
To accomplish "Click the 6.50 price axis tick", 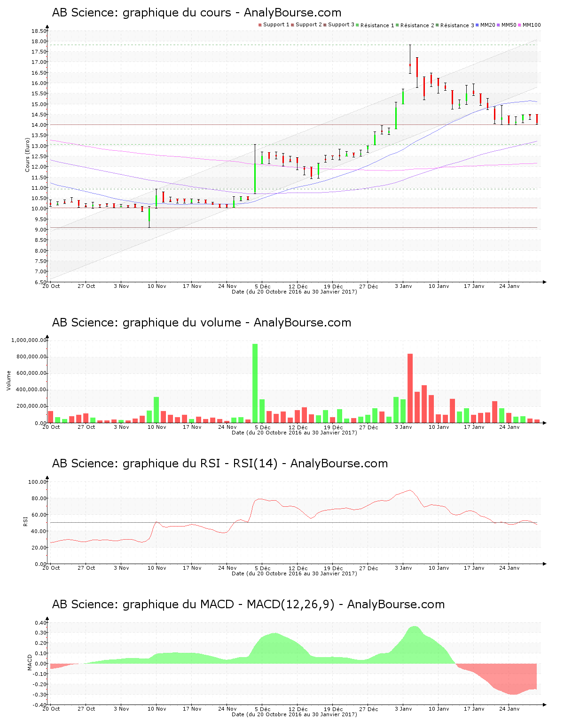I will [40, 282].
